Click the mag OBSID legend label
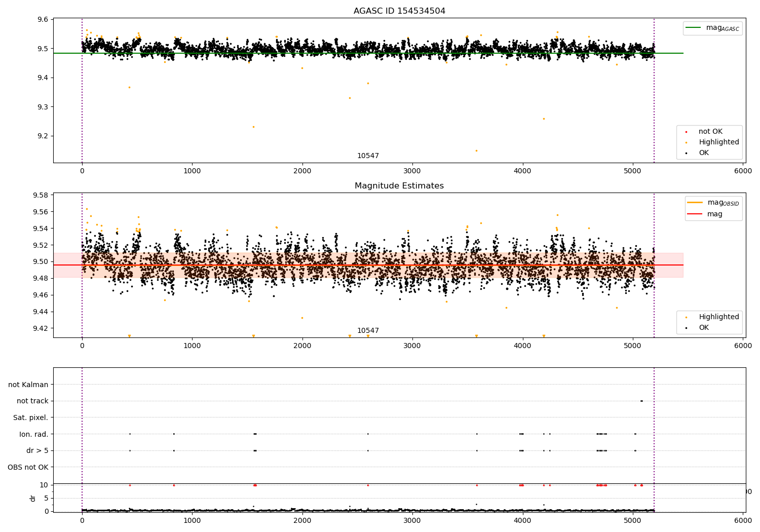760x532 pixels. tap(723, 203)
